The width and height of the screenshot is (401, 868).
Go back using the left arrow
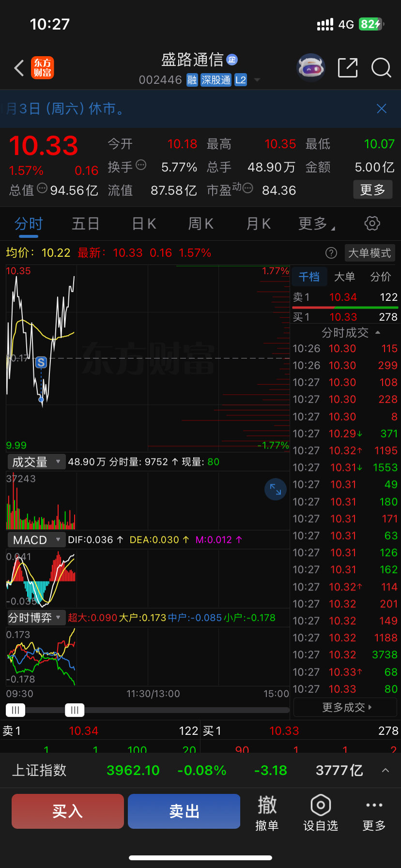19,68
